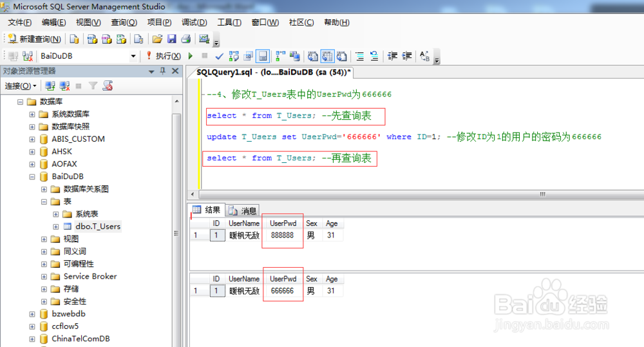Click the Print icon in toolbar
The width and height of the screenshot is (644, 347).
pos(185,39)
